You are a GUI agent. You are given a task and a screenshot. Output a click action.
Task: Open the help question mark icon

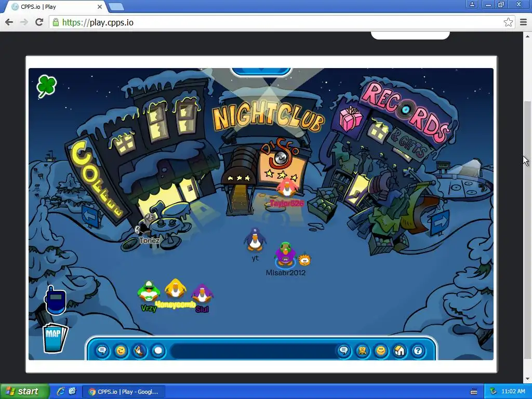coord(418,350)
